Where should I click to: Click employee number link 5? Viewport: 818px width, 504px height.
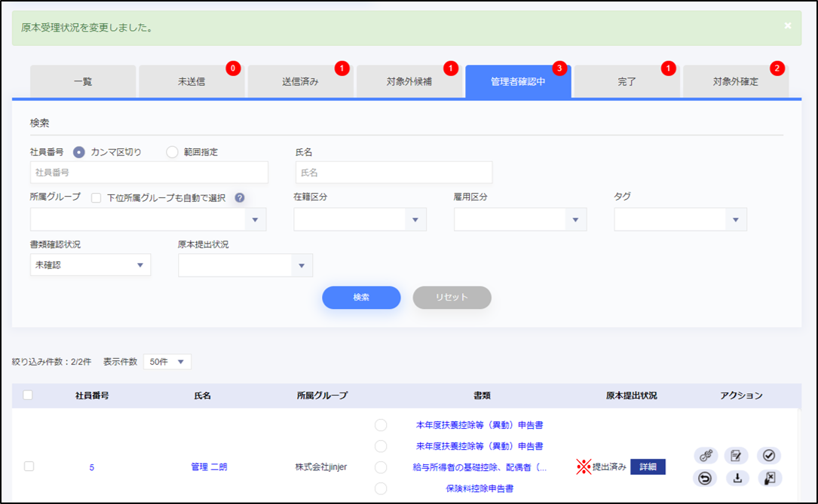click(x=92, y=468)
